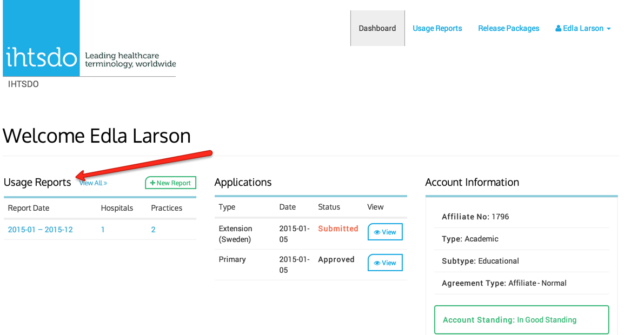Open the Dashboard tab
Image resolution: width=644 pixels, height=335 pixels.
(377, 28)
